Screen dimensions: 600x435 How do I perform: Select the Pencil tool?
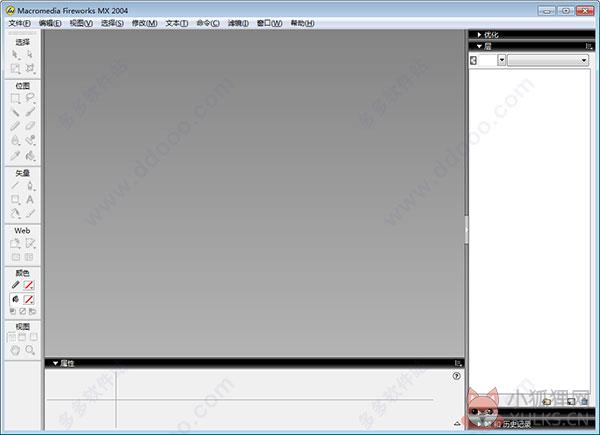15,126
